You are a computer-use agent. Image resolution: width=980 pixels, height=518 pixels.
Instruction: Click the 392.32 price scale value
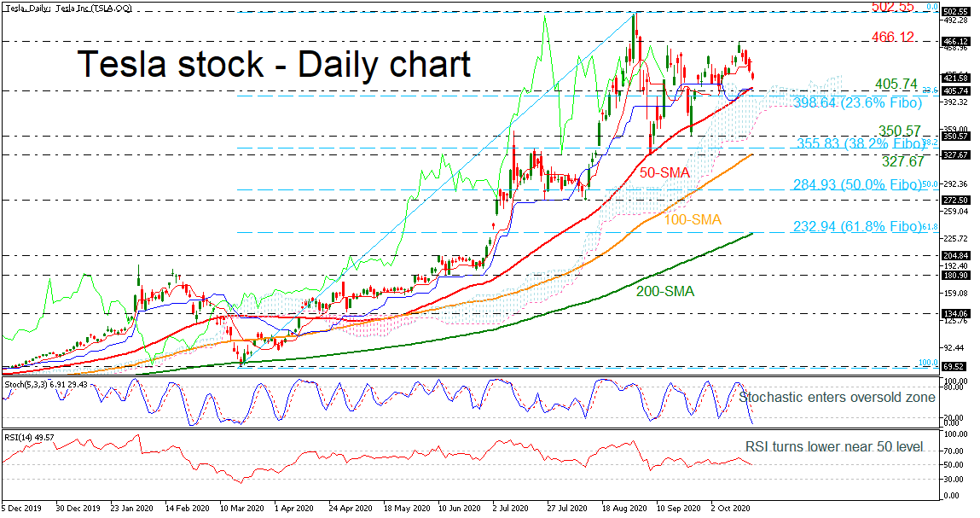pos(955,102)
